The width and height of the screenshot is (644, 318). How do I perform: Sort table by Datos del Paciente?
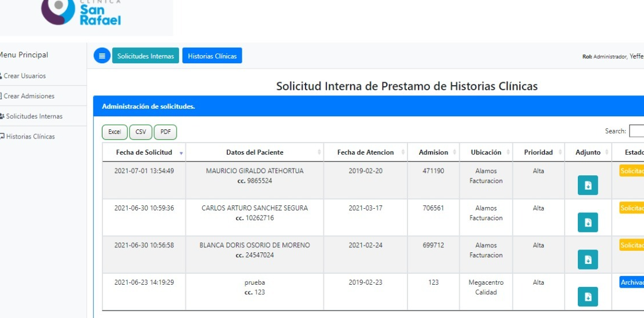[254, 152]
